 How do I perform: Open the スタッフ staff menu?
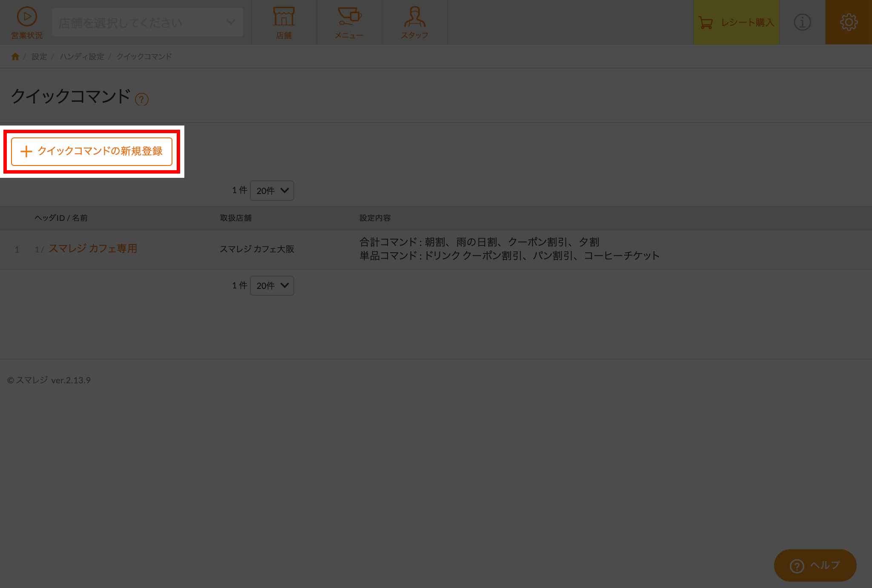point(415,22)
